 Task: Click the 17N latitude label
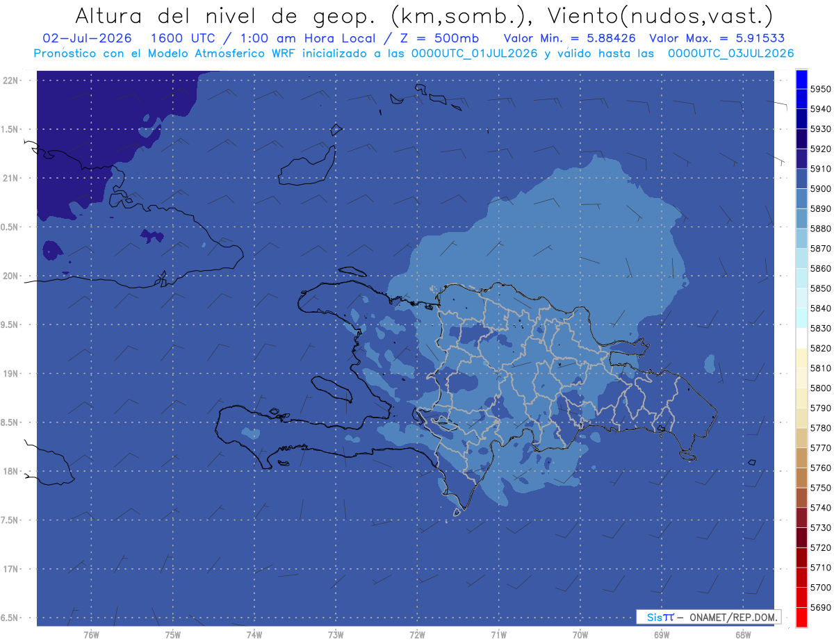12,569
